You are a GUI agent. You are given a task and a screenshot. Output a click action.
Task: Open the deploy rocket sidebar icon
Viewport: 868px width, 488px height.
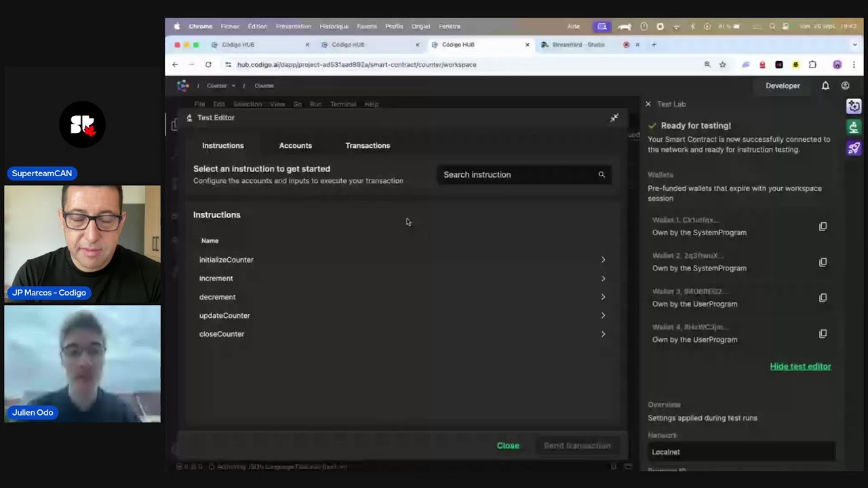click(854, 148)
